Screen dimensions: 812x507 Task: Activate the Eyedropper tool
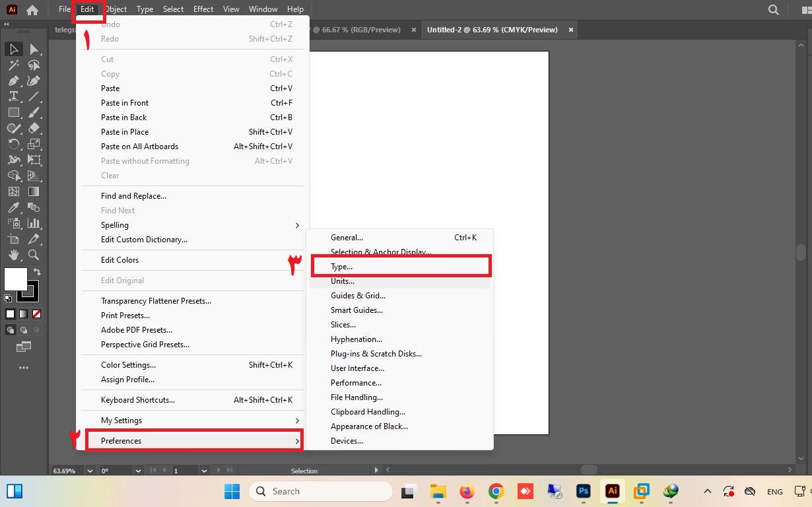[13, 207]
